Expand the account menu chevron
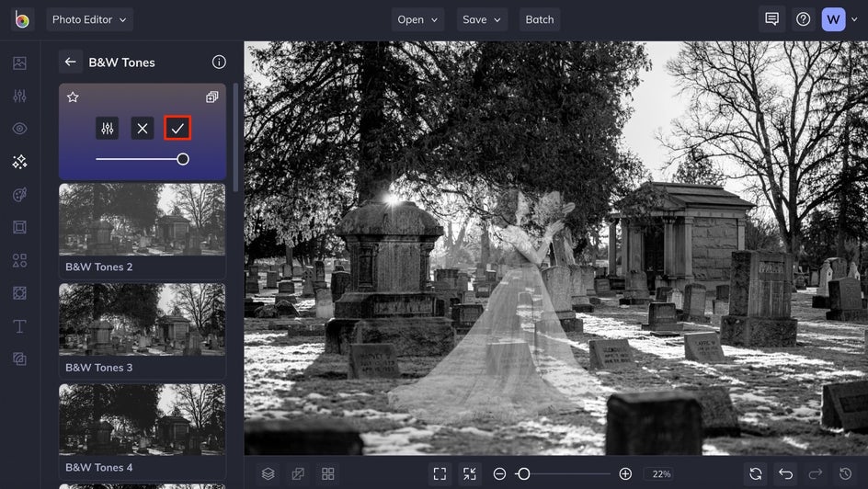 coord(855,20)
